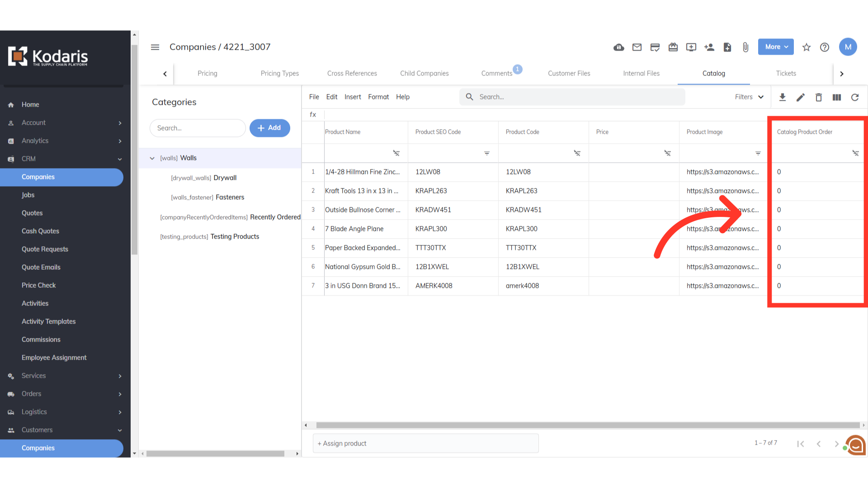Open Quote Requests in sidebar

click(45, 249)
